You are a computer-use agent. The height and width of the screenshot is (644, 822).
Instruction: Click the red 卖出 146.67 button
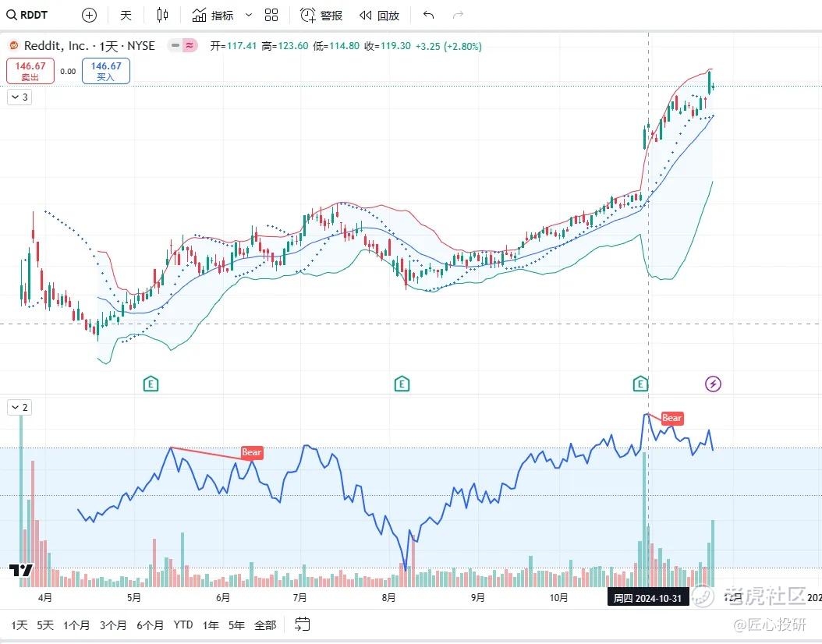tap(30, 71)
